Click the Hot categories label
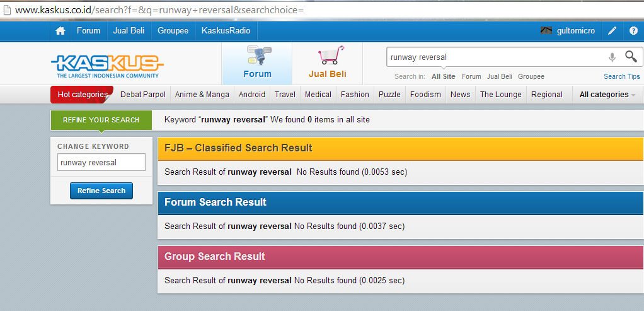This screenshot has width=644, height=311. click(83, 95)
